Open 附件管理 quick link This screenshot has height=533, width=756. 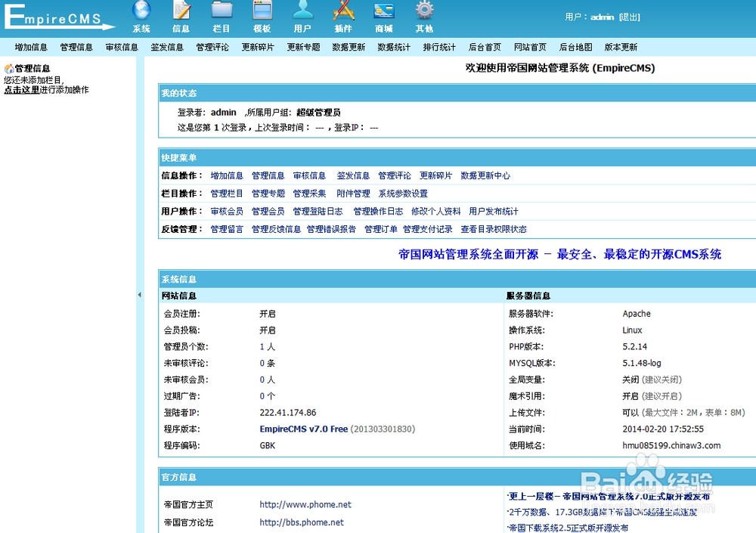353,194
